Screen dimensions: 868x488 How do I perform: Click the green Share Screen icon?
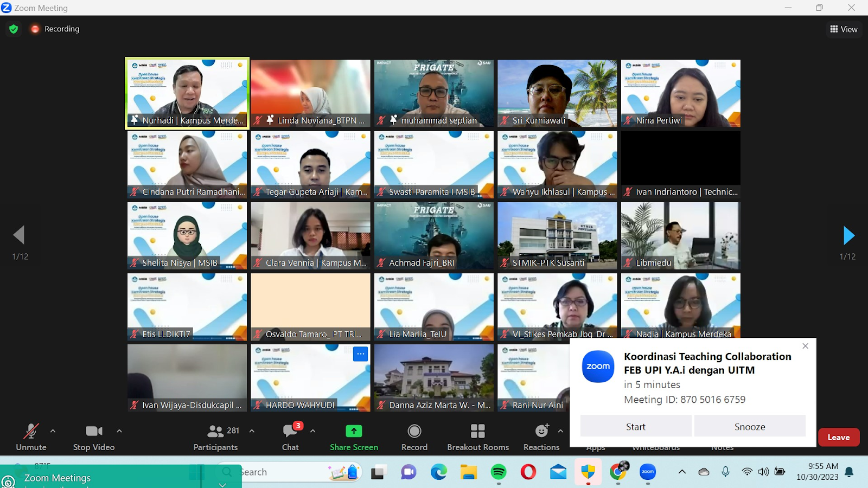click(354, 431)
